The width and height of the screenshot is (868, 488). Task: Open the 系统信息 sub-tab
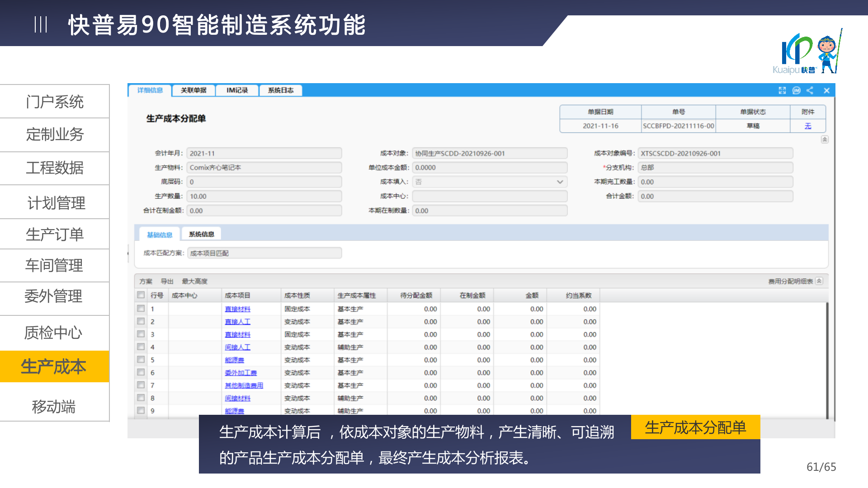pyautogui.click(x=201, y=234)
